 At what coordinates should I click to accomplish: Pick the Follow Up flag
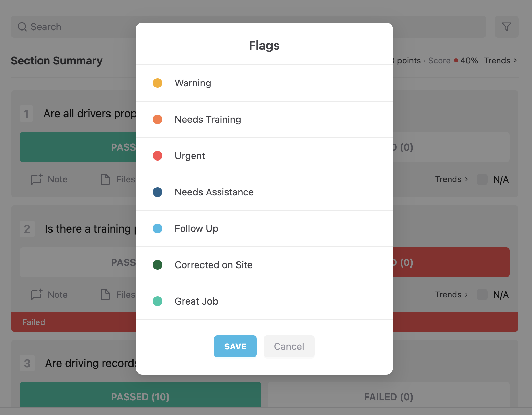coord(264,228)
